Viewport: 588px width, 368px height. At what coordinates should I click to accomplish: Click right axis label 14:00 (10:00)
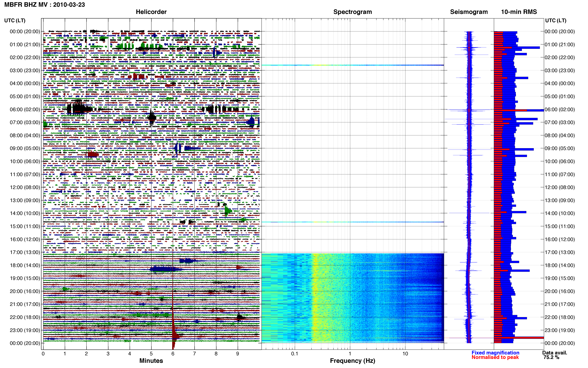[x=560, y=213]
